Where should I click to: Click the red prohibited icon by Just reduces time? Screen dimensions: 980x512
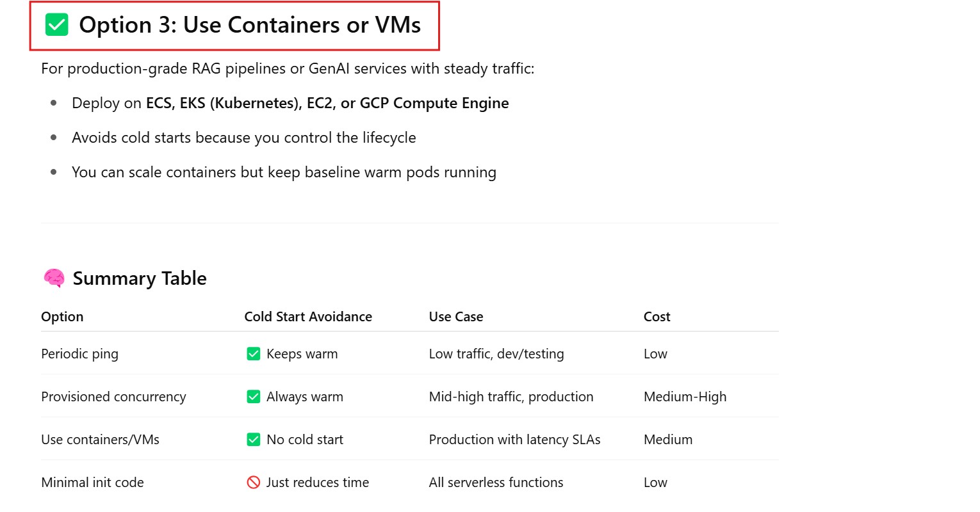254,483
